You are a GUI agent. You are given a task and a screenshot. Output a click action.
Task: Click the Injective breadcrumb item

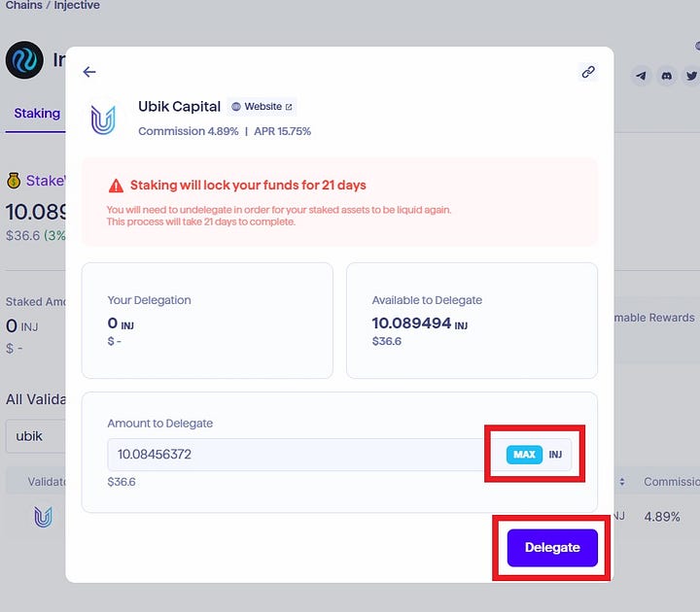[76, 6]
